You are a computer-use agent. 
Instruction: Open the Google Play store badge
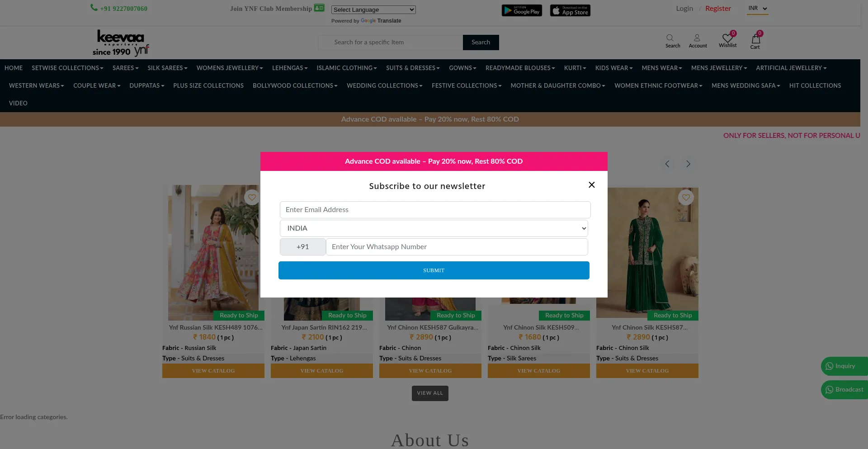[x=522, y=10]
